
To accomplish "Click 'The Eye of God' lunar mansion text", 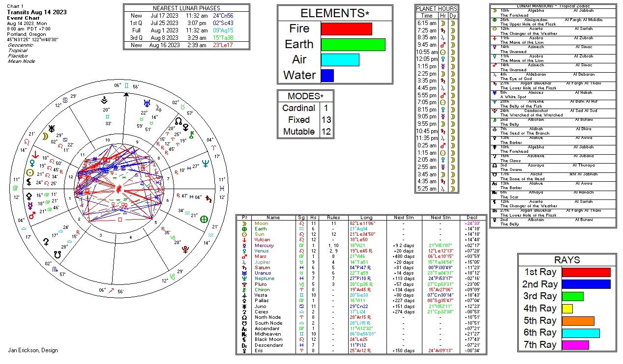I will [516, 79].
